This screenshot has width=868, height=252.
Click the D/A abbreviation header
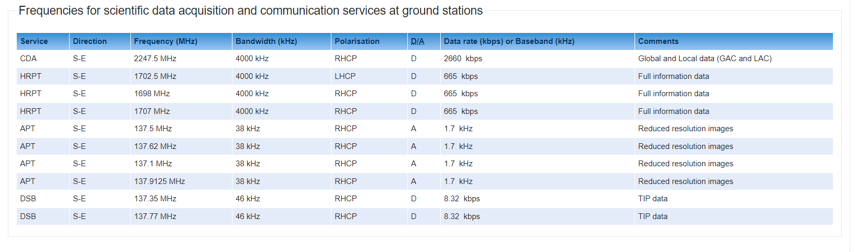pos(418,41)
